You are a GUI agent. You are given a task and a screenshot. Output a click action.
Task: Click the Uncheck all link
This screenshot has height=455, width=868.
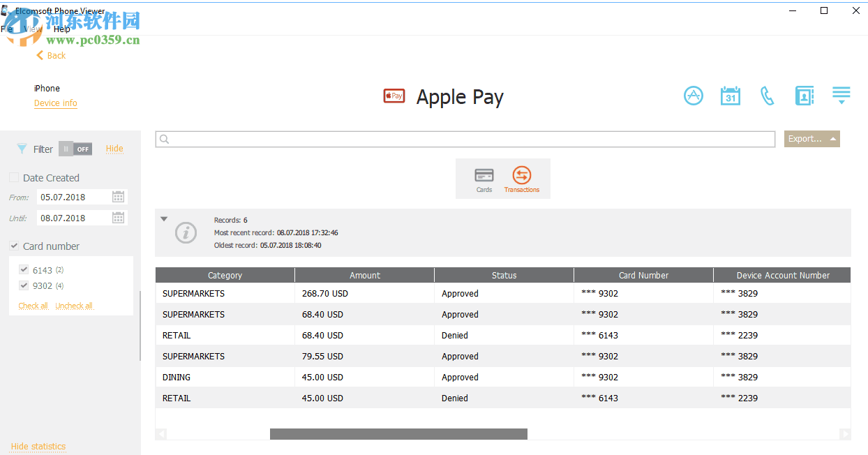[74, 306]
